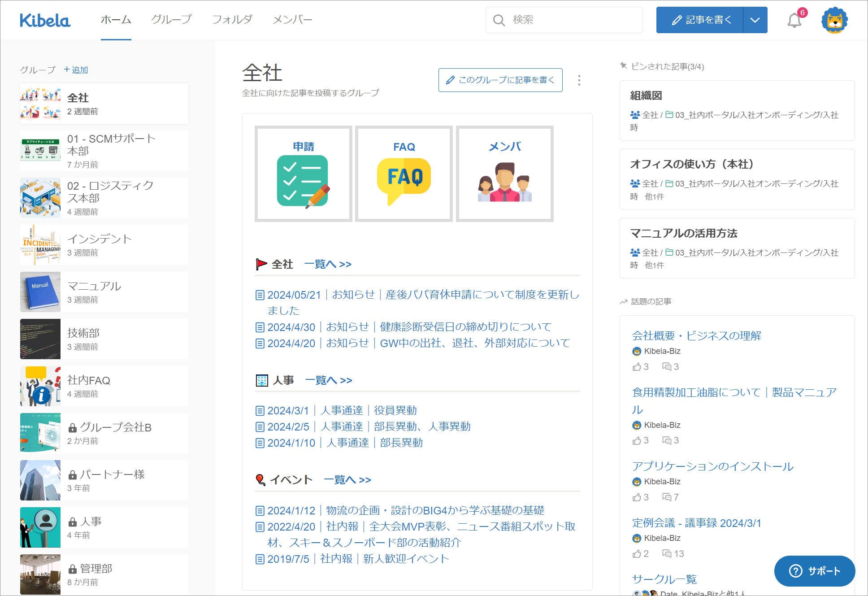
Task: Open 2024/4/30 健康診断受信日の締め切り article
Action: (x=409, y=327)
